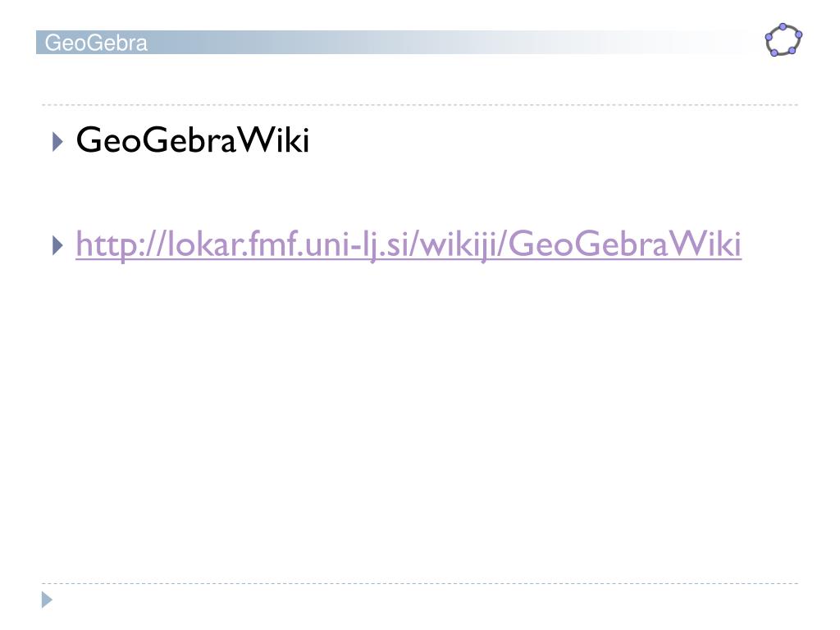
Task: Click the GeoGebra header title
Action: coord(96,43)
